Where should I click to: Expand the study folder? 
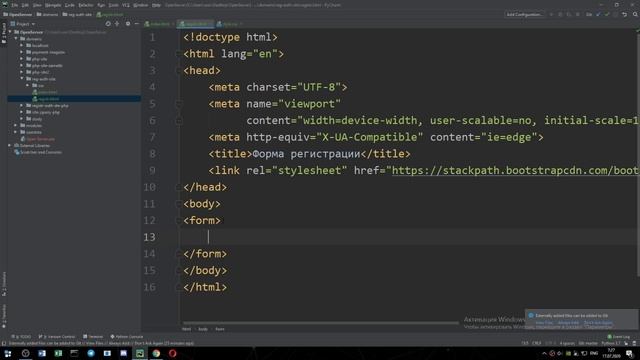(x=22, y=119)
